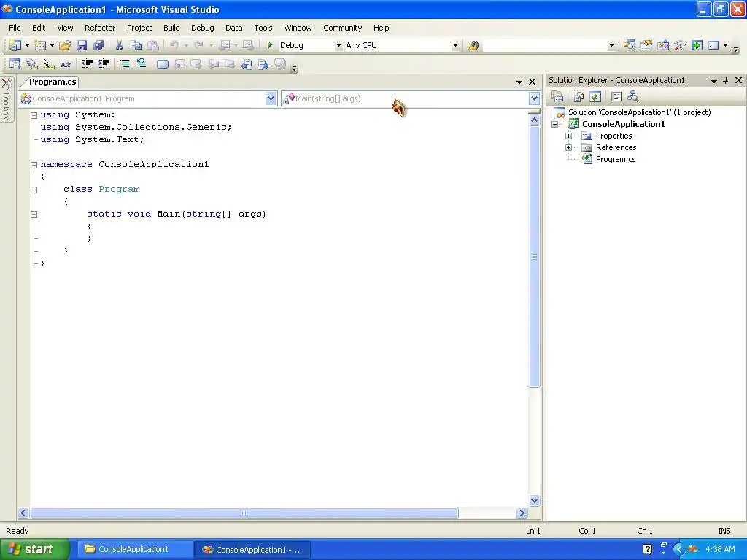The width and height of the screenshot is (747, 560).
Task: Open the Find combo box dropdown arrow
Action: click(x=611, y=46)
